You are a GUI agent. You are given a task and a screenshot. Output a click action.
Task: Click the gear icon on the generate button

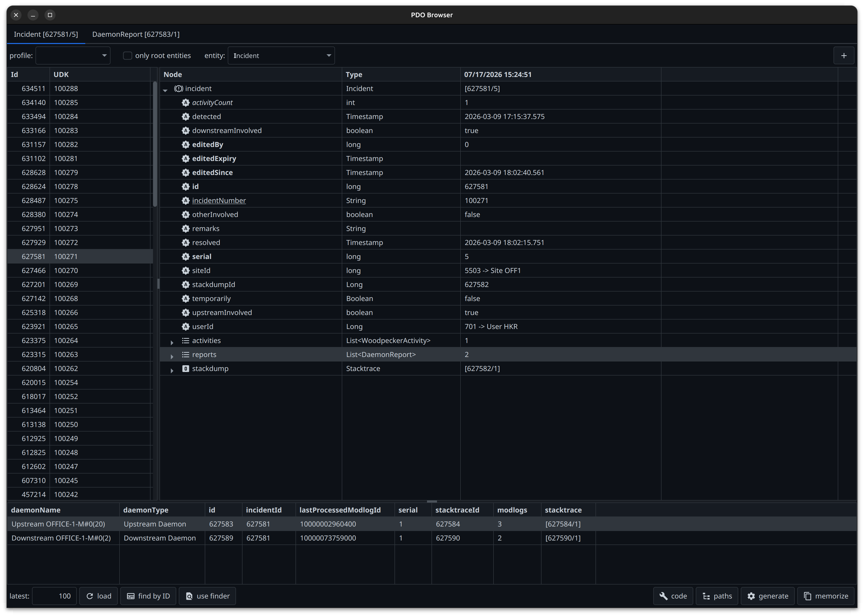point(751,596)
